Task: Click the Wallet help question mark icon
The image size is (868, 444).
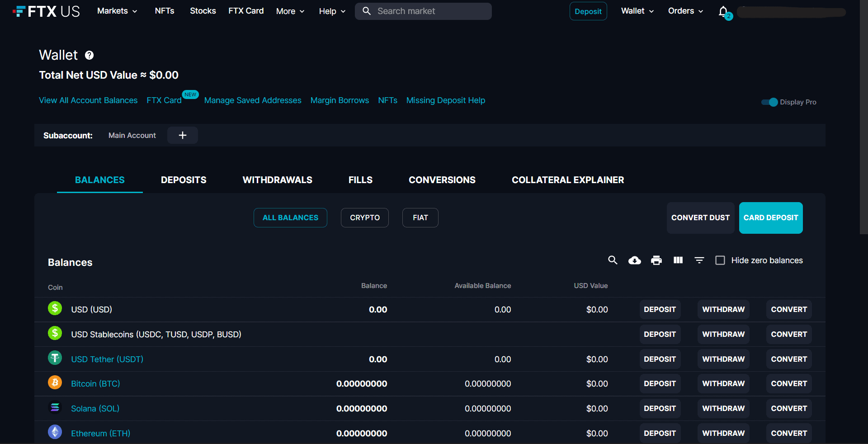Action: click(89, 55)
